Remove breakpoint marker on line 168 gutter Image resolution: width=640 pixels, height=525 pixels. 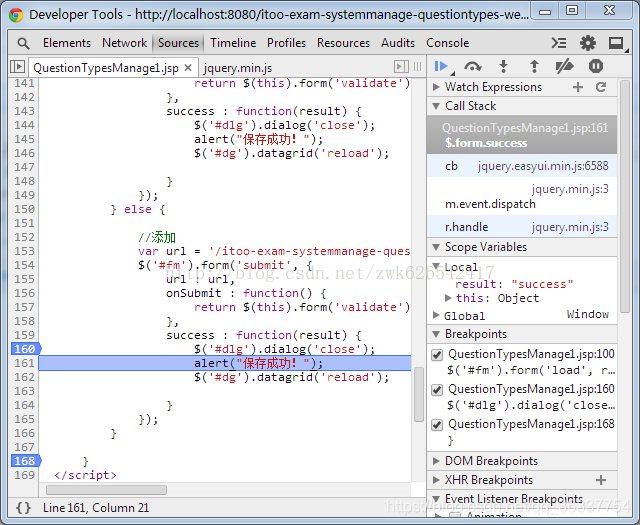26,461
